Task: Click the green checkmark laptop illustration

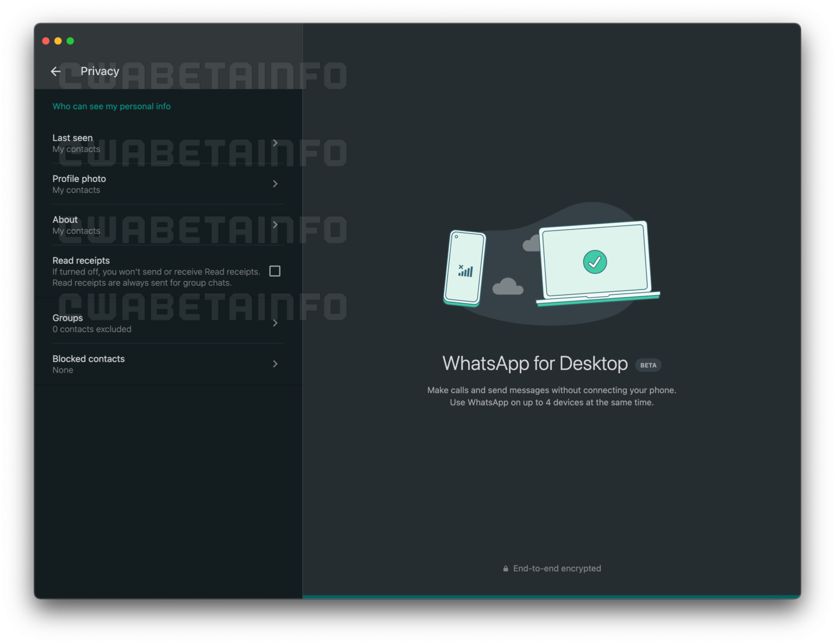Action: [x=594, y=261]
